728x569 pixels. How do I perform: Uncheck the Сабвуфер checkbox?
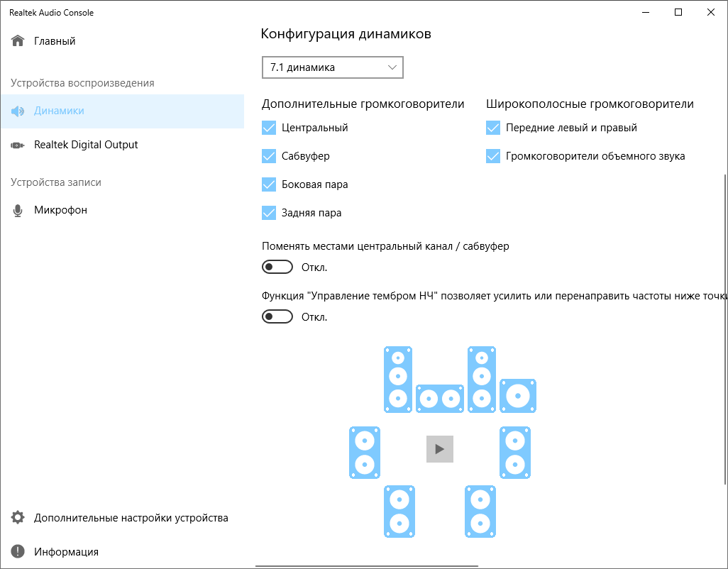point(269,156)
